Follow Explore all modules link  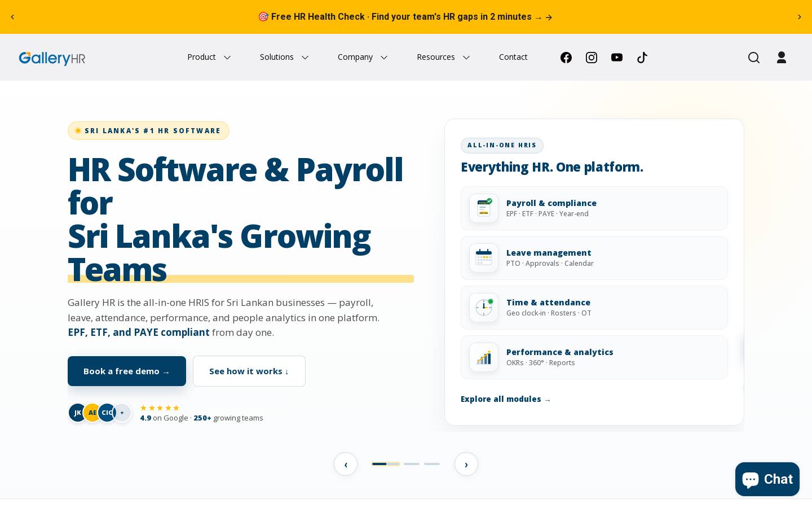pos(506,399)
